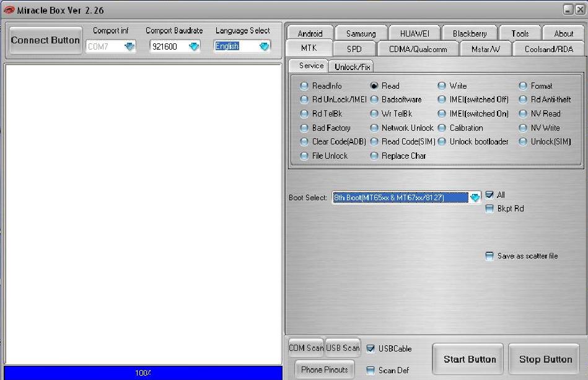Switch to the Blackberry tab

click(x=470, y=33)
